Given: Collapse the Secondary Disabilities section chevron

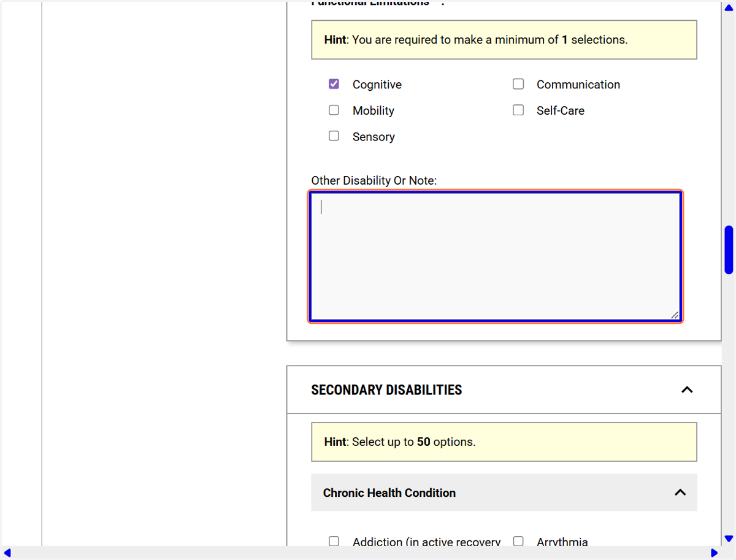Looking at the screenshot, I should tap(687, 389).
